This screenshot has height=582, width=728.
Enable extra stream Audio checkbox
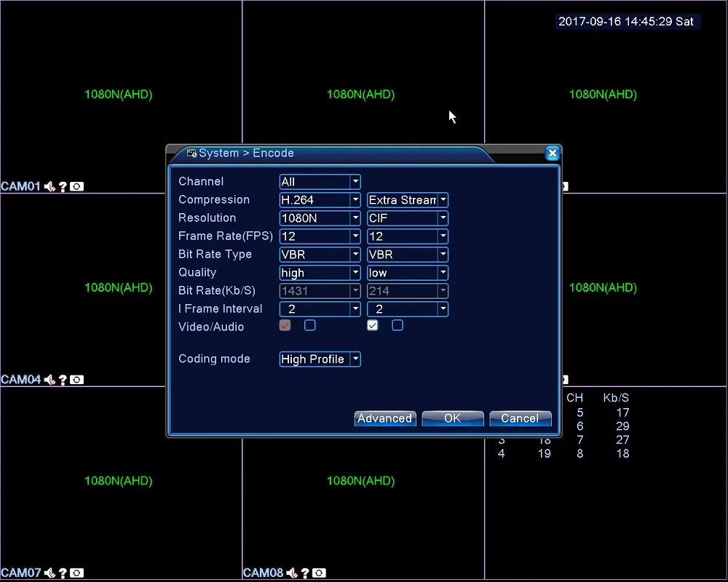(397, 325)
